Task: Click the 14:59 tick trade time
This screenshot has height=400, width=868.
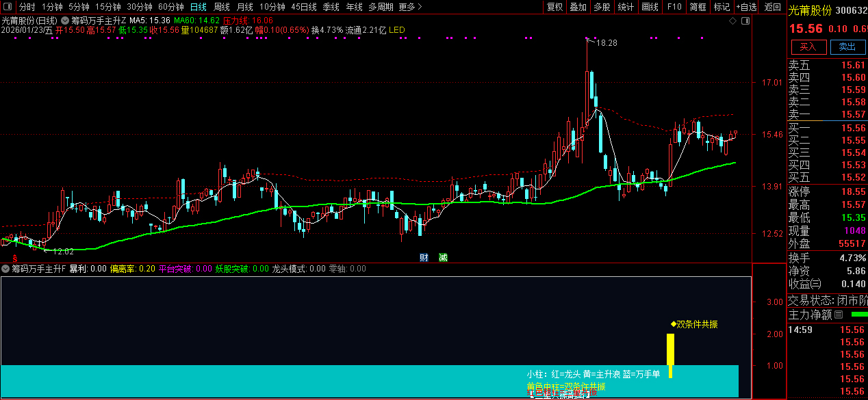Action: coord(800,330)
